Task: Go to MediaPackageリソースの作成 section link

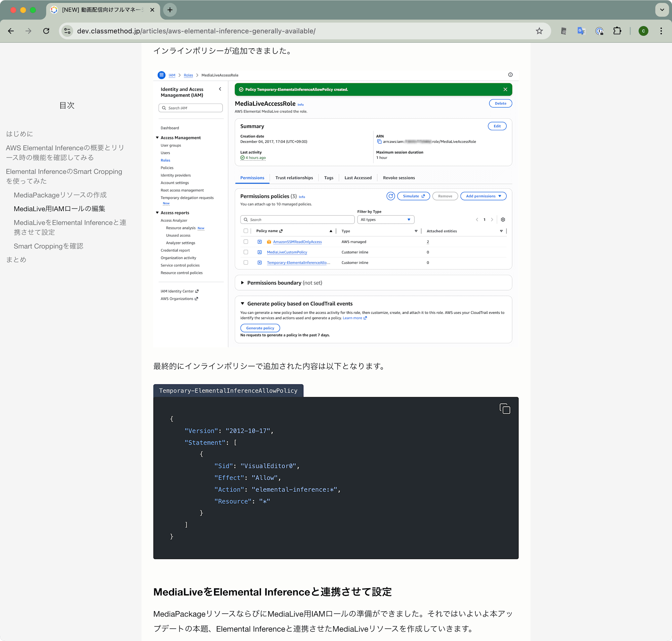Action: click(x=60, y=195)
